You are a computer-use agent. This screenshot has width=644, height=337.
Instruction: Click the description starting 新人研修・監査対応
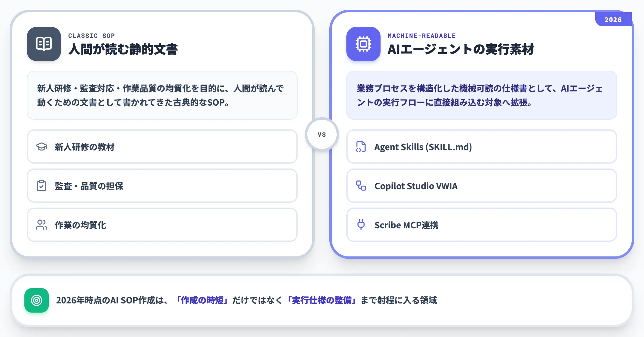tap(161, 95)
